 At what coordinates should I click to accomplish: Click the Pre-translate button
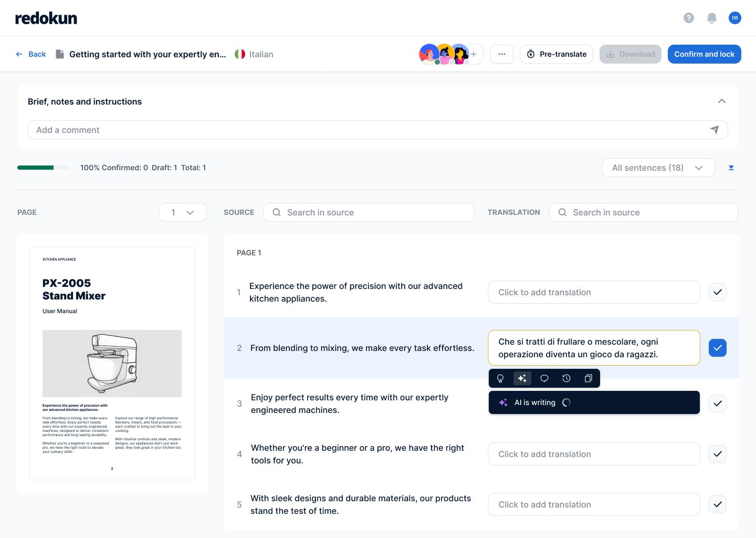(556, 54)
